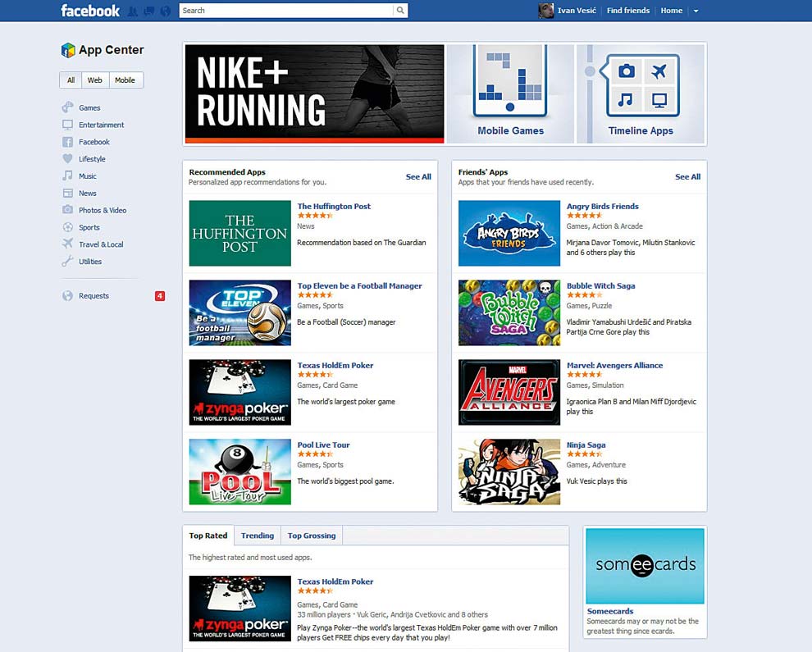Open The Huffington Post app title link
The width and height of the screenshot is (812, 652).
(x=334, y=206)
